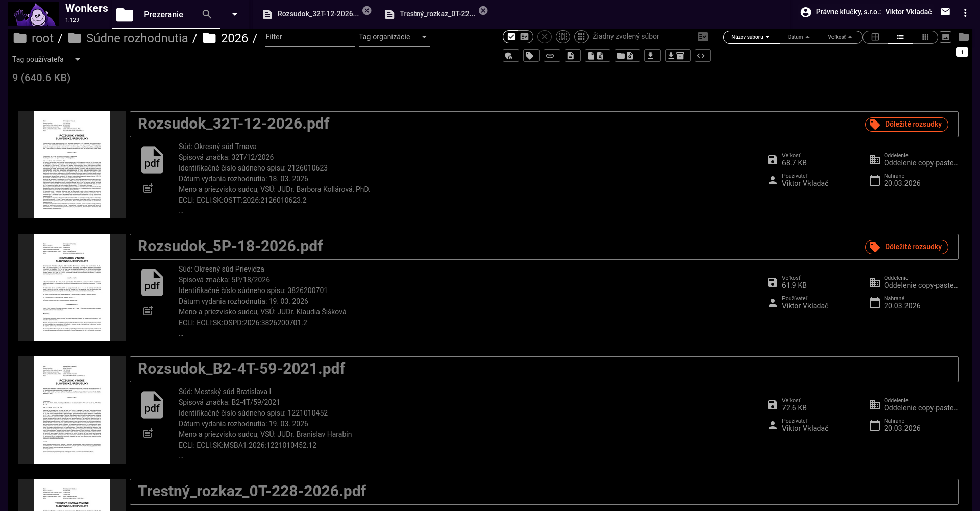Click the embed code brackets icon
980x511 pixels.
[702, 56]
